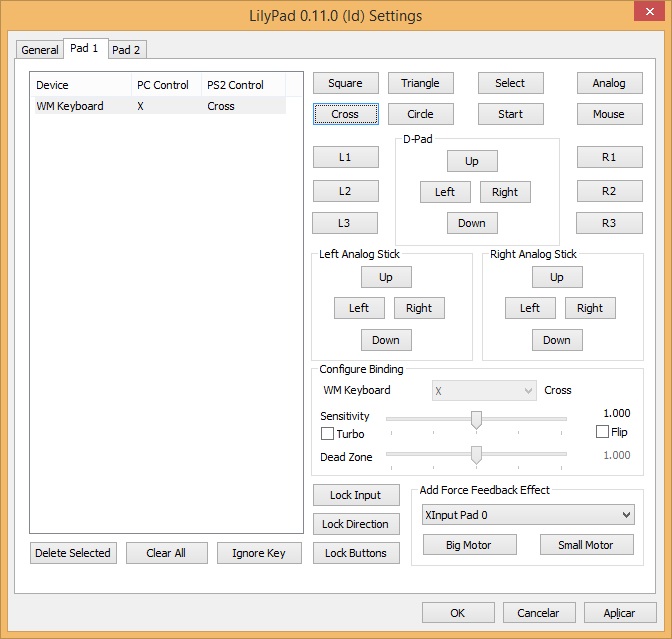Click Delete Selected button
The image size is (672, 639).
click(73, 553)
